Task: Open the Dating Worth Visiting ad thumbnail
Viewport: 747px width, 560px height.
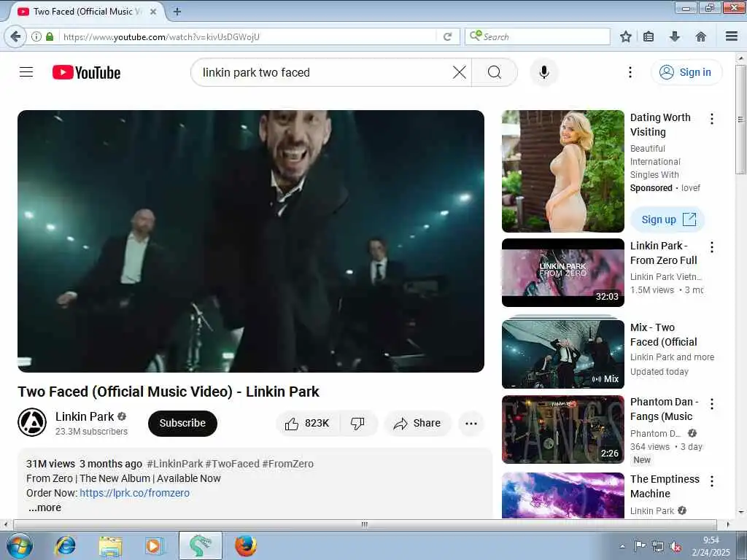Action: coord(562,171)
